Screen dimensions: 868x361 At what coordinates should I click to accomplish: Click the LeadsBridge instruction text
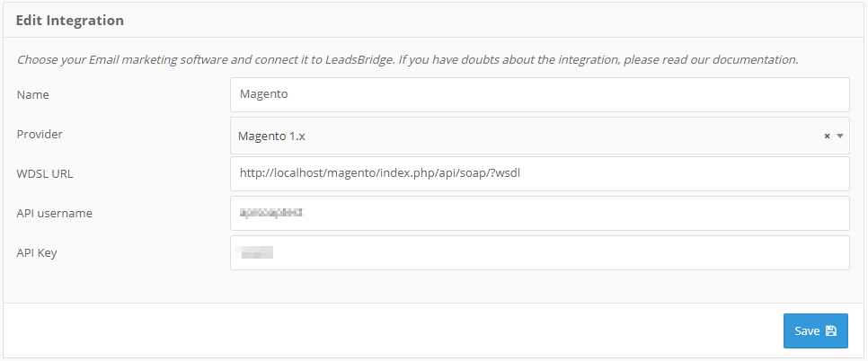click(407, 59)
